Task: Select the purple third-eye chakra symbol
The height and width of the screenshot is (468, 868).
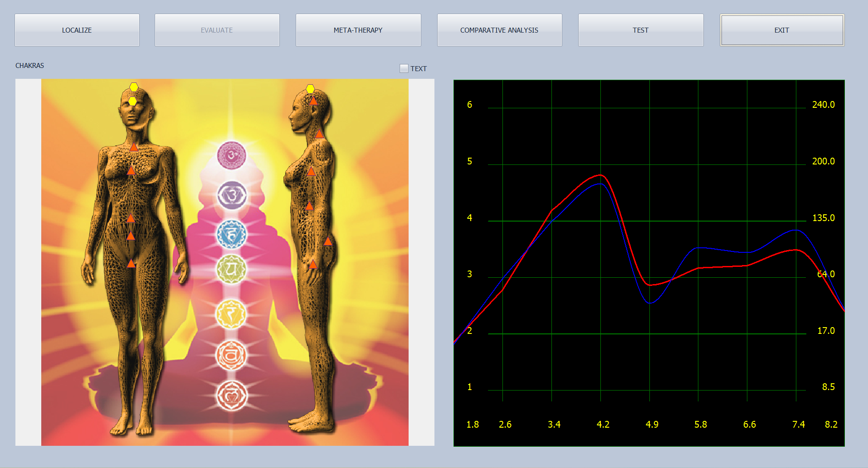Action: (232, 195)
